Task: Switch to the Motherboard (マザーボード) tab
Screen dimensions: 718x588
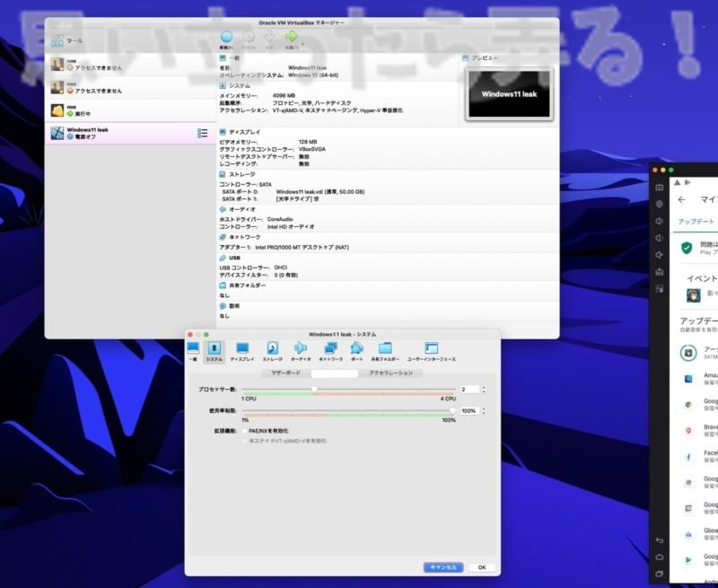Action: point(286,373)
